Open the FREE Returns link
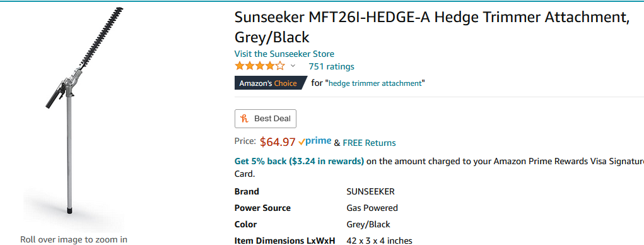This screenshot has height=245, width=644. click(369, 143)
